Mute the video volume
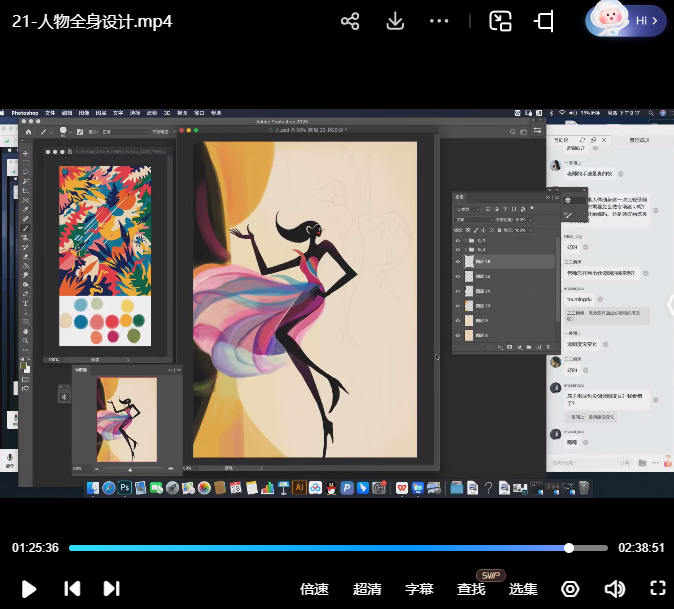 615,588
